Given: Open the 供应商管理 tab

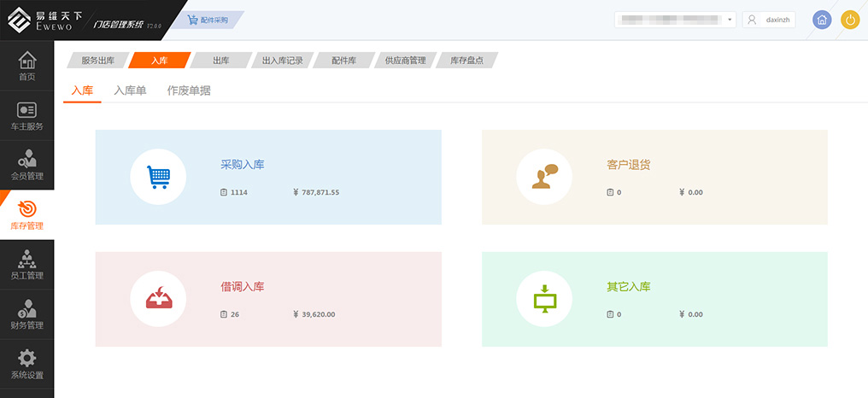Looking at the screenshot, I should (405, 61).
